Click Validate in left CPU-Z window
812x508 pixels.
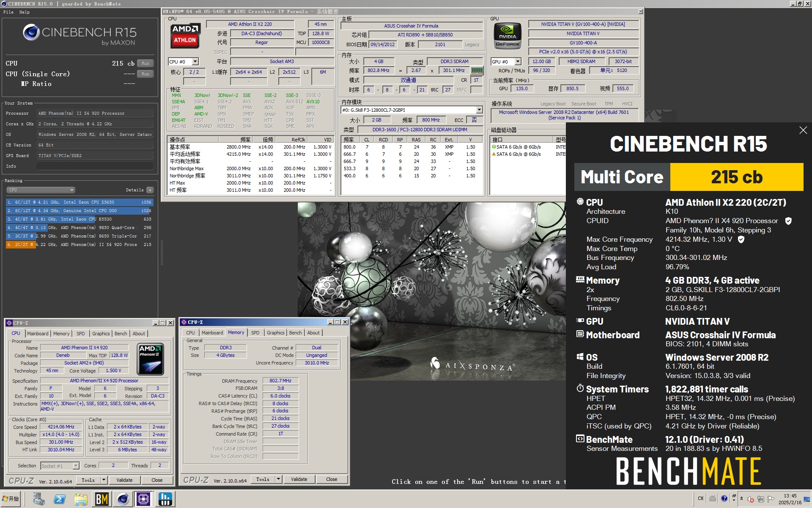click(124, 480)
